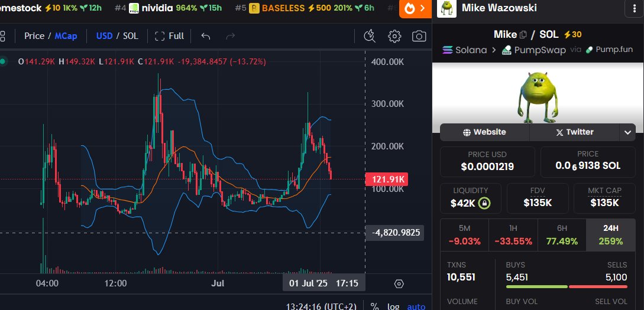Click the TXNS 10,551 value
Viewport: 644px width, 310px height.
[461, 277]
